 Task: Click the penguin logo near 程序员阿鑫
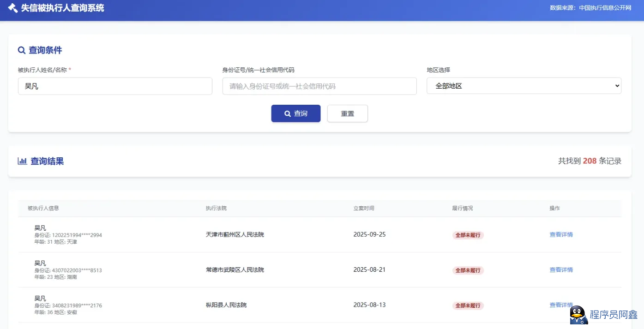click(578, 315)
